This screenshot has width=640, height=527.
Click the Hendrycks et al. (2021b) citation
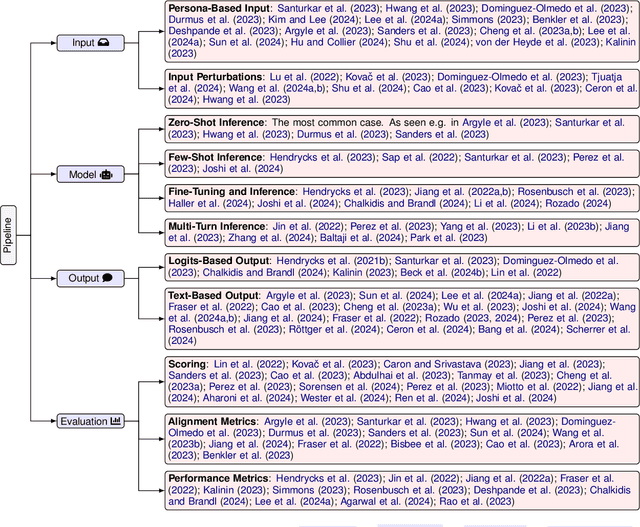(x=328, y=260)
